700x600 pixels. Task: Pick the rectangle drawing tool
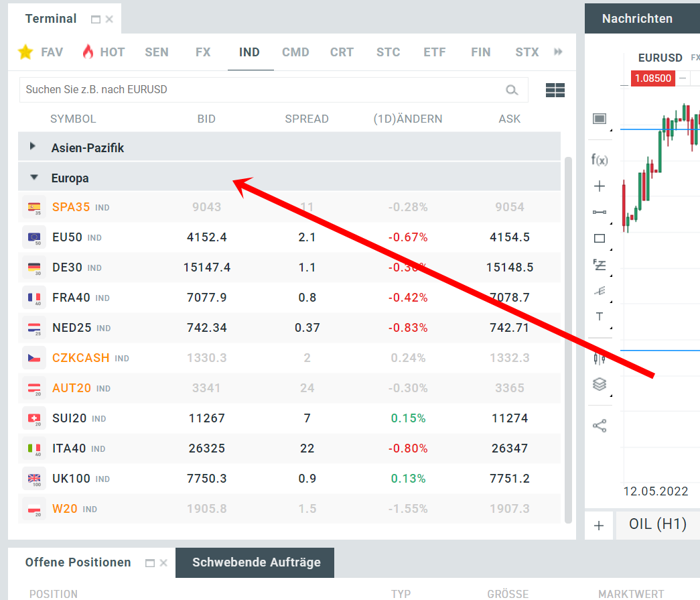tap(598, 239)
